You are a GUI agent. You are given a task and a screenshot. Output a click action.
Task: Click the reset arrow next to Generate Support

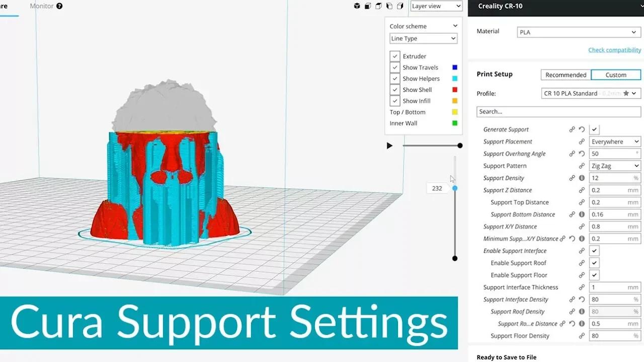coord(583,129)
